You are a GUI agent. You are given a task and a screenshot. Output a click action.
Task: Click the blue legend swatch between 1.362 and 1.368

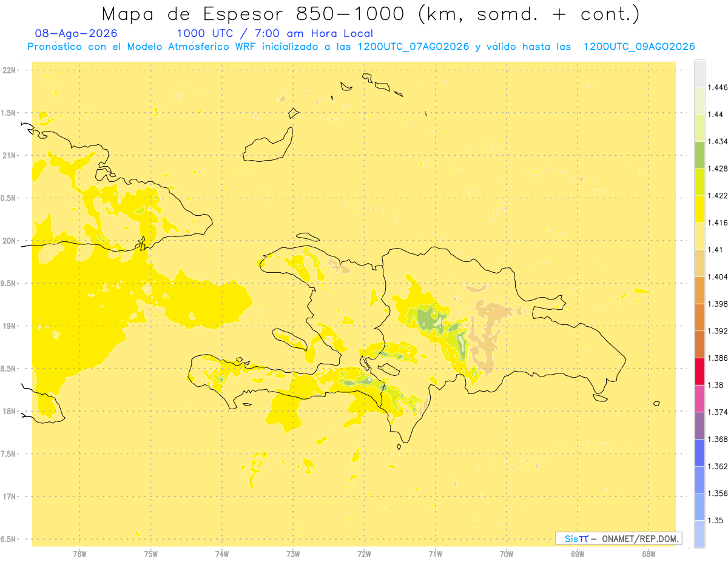699,453
